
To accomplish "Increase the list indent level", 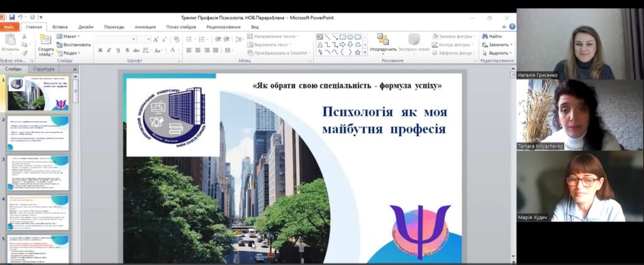I will click(227, 40).
